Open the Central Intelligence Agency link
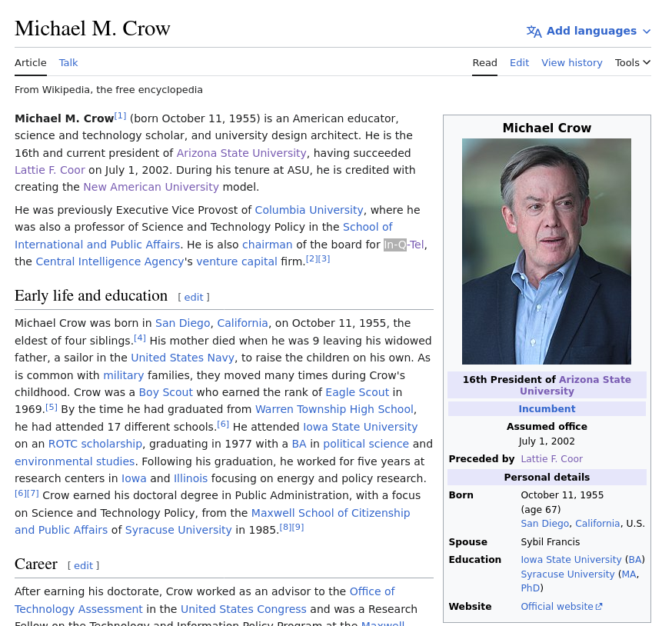Viewport: 672px width, 626px height. [110, 261]
